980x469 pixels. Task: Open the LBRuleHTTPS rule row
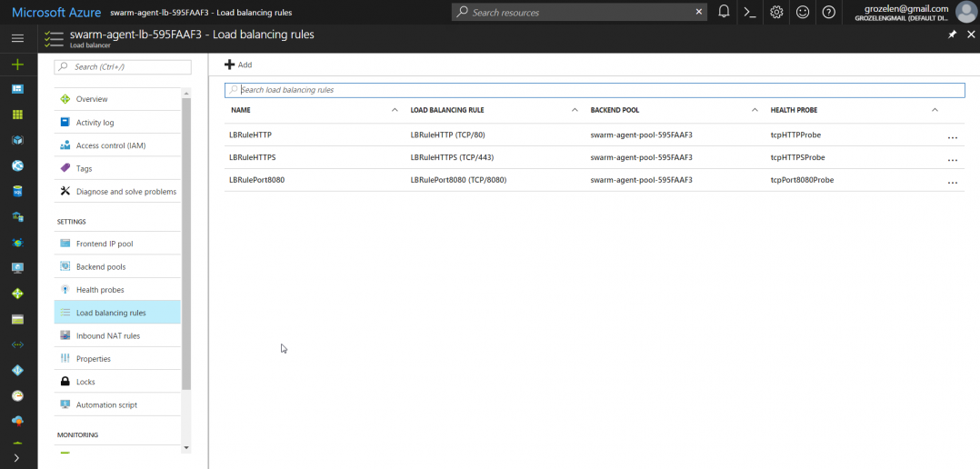click(x=253, y=157)
